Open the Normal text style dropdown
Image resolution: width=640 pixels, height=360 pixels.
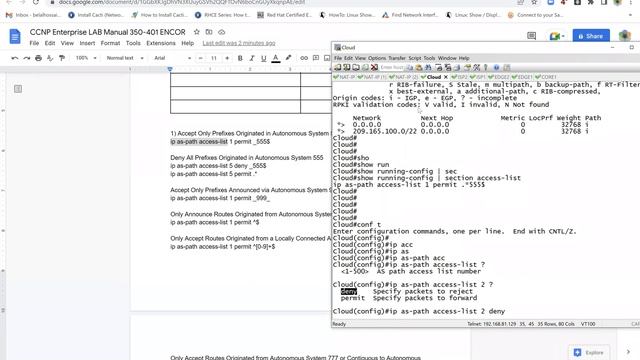[x=125, y=58]
